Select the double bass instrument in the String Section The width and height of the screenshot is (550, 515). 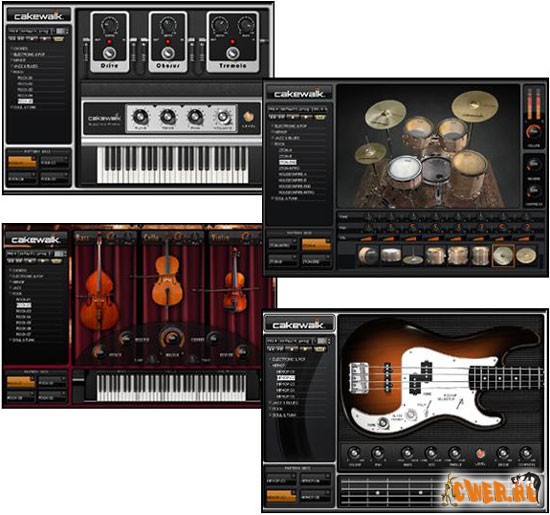pos(99,284)
